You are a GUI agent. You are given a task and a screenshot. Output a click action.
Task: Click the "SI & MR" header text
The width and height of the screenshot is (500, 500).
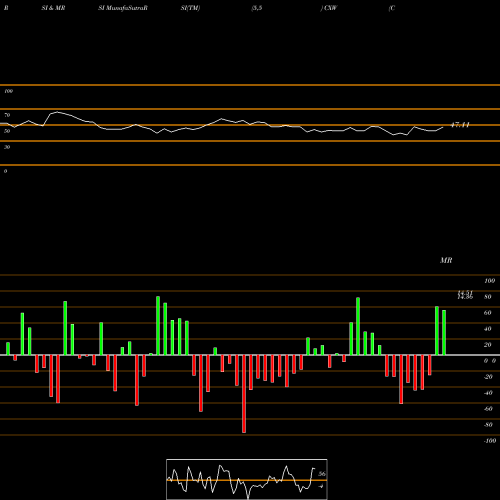53,8
